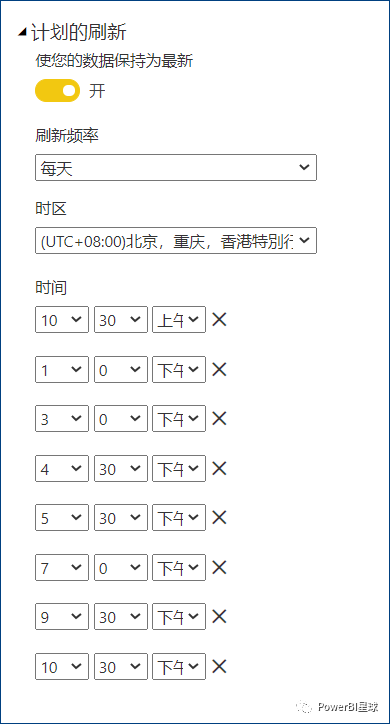Open the minute dropdown in the 9 下午 row
The width and height of the screenshot is (390, 724).
pyautogui.click(x=121, y=616)
